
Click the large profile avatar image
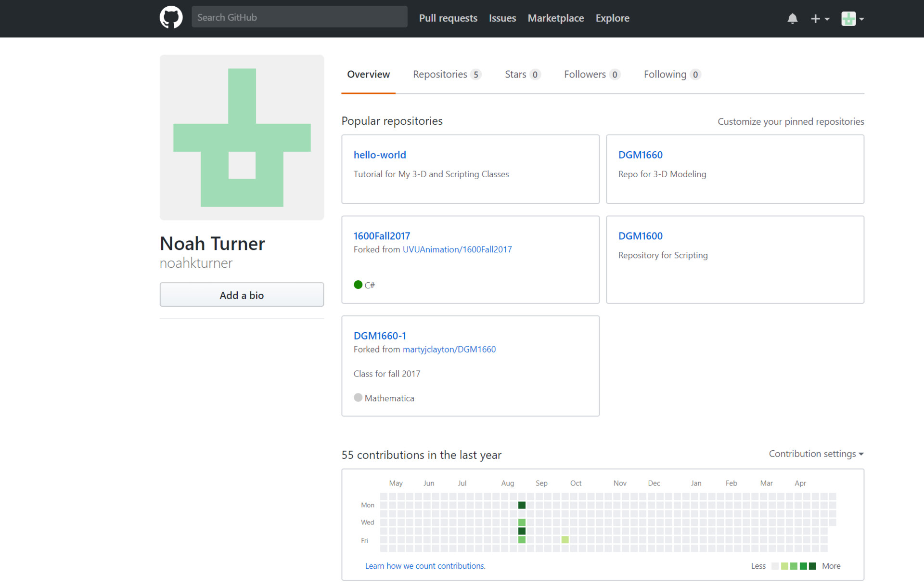coord(242,137)
